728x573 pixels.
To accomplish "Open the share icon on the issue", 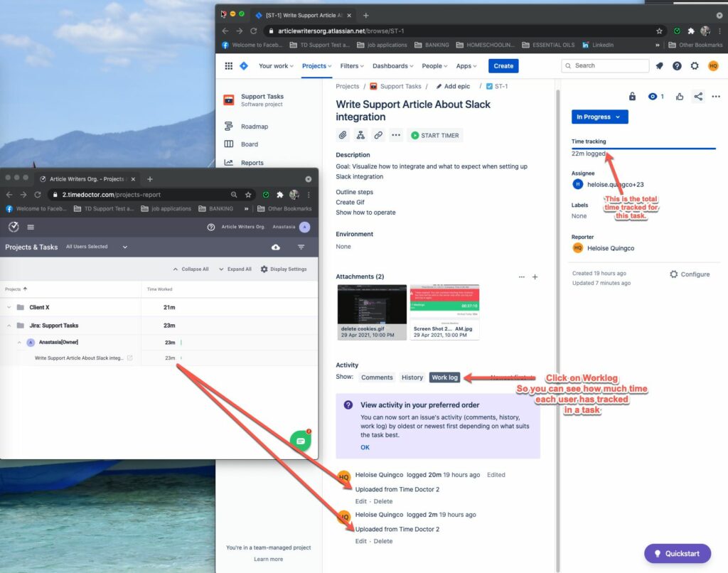I will [x=697, y=97].
